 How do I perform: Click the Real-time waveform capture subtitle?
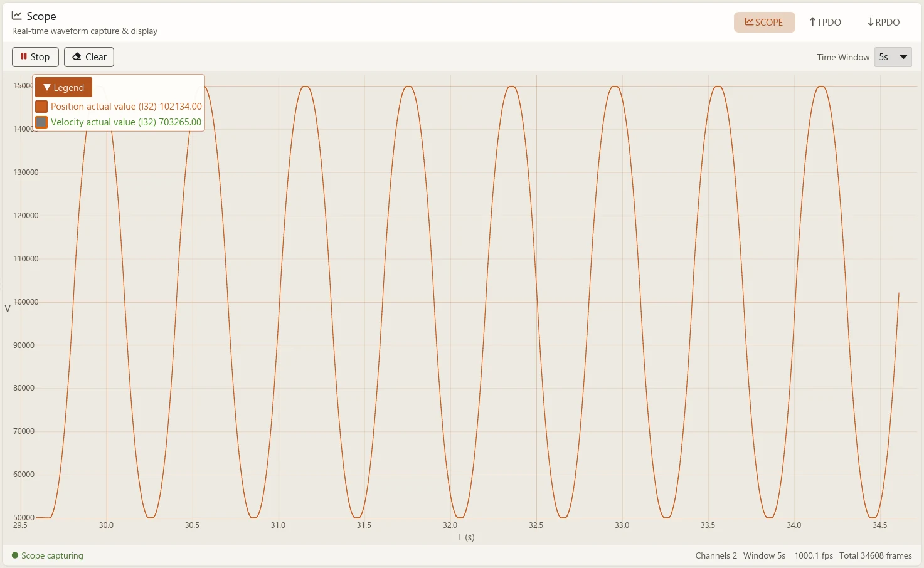pyautogui.click(x=85, y=31)
